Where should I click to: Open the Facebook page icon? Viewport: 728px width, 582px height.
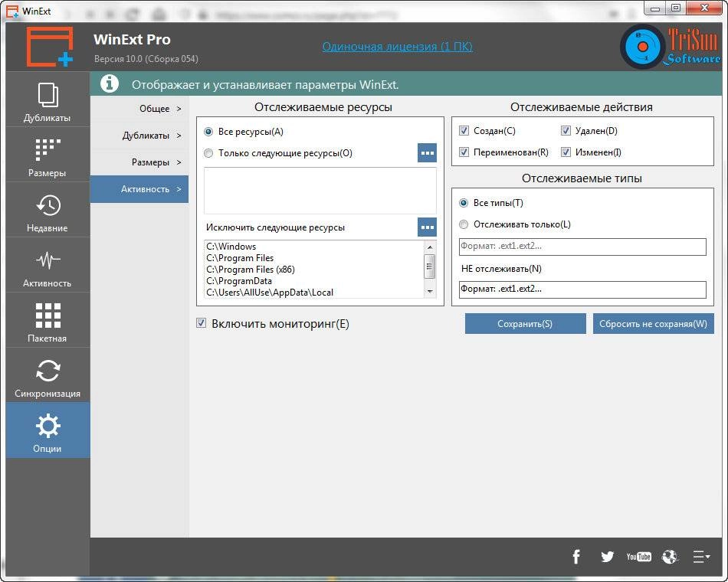tap(576, 556)
